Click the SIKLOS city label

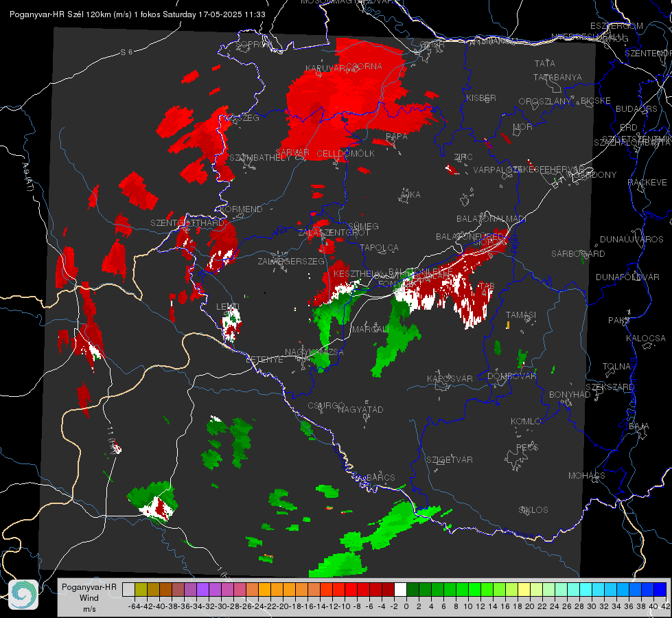click(533, 510)
